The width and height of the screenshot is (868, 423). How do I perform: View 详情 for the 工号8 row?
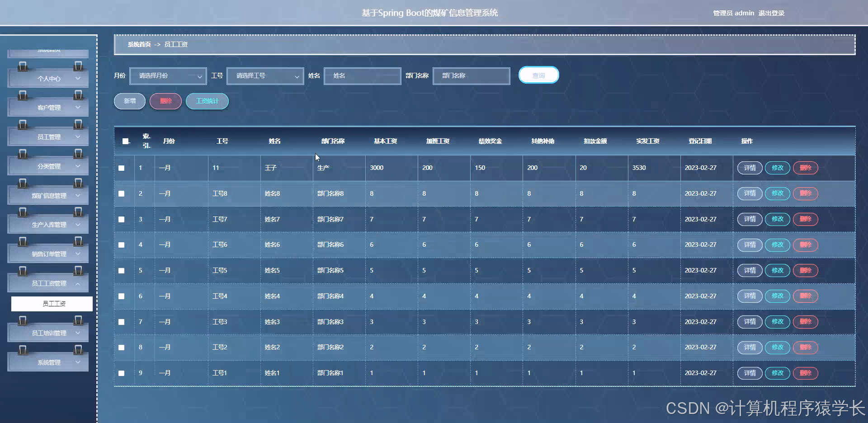pos(750,193)
